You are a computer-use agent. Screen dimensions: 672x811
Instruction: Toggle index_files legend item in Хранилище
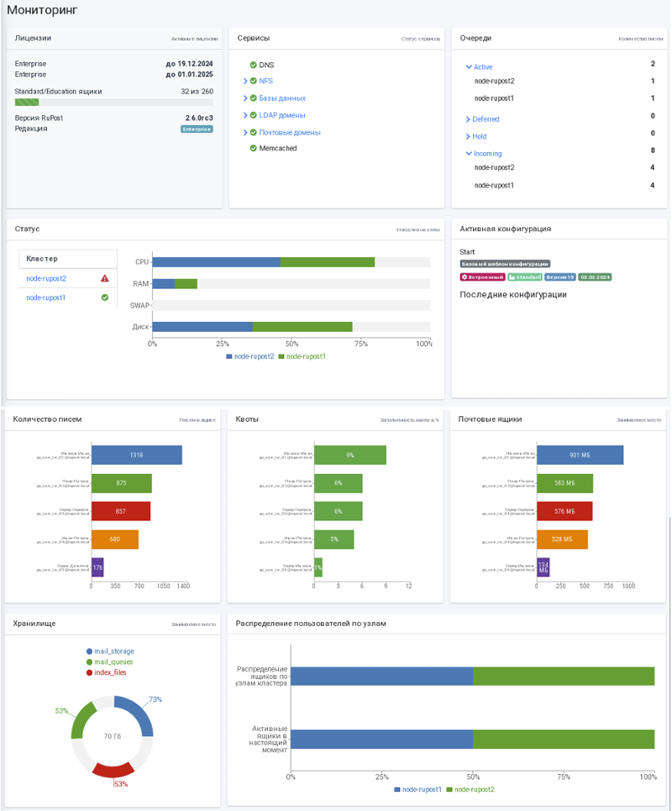pyautogui.click(x=108, y=672)
